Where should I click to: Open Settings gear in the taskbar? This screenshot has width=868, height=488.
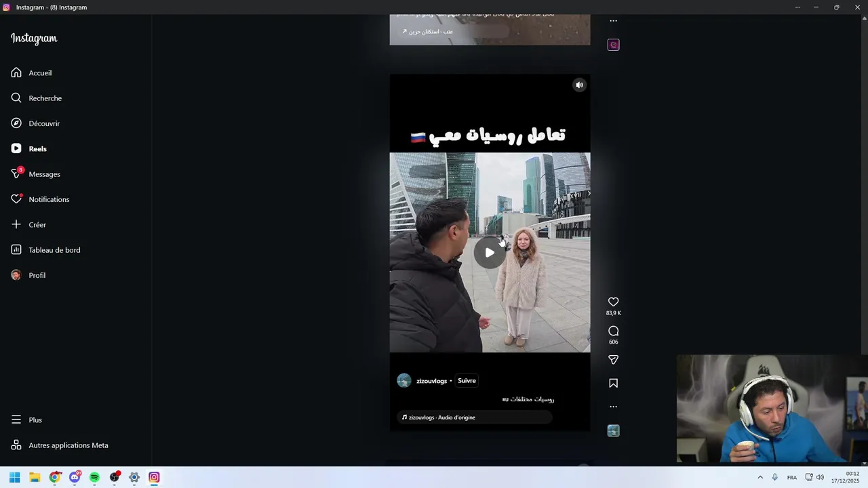(134, 477)
